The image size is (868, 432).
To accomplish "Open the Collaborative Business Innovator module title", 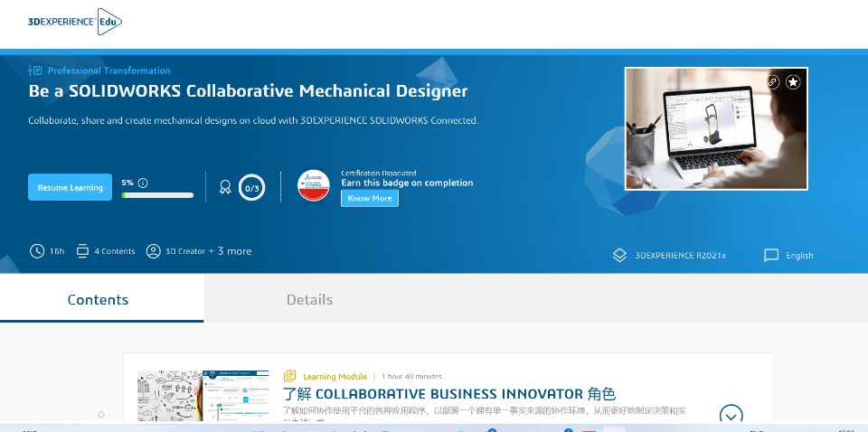I will (449, 394).
